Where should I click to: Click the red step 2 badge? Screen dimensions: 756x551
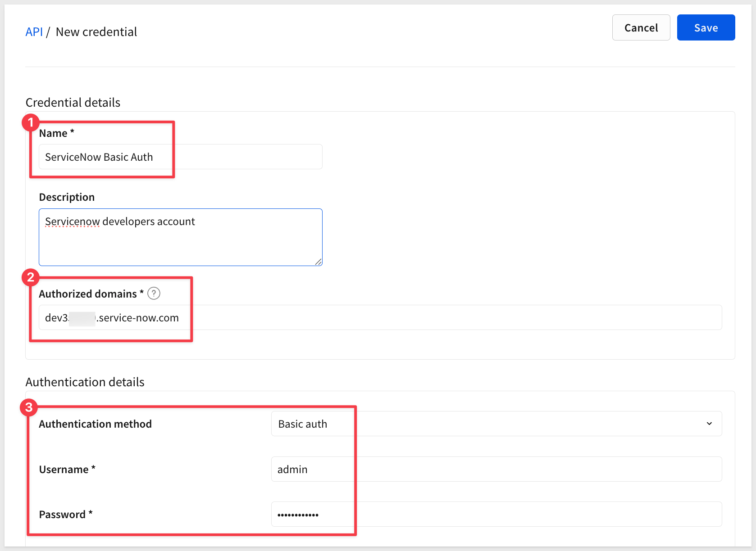pos(31,277)
